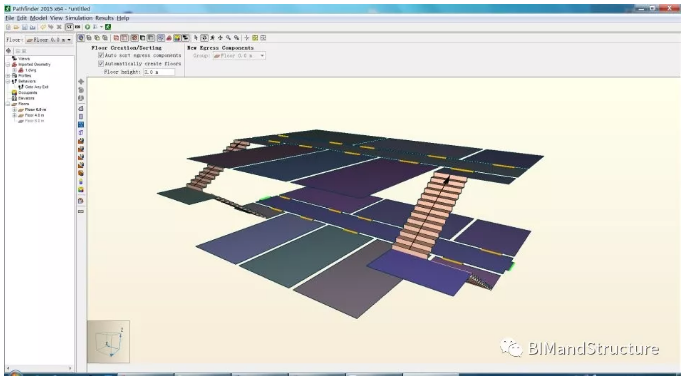Click the Floor height input field
This screenshot has width=687, height=380.
[x=159, y=72]
